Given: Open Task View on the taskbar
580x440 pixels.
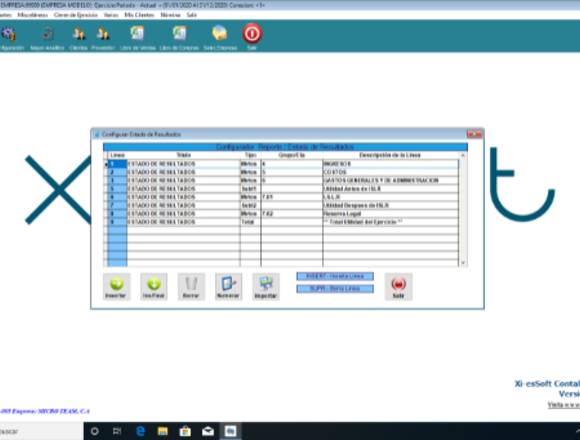Looking at the screenshot, I should [x=117, y=431].
